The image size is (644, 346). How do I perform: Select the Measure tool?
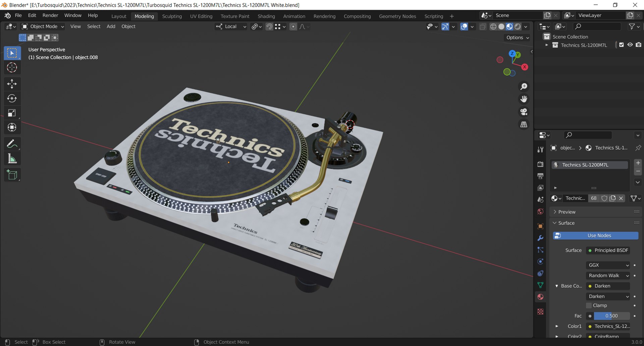pos(12,159)
